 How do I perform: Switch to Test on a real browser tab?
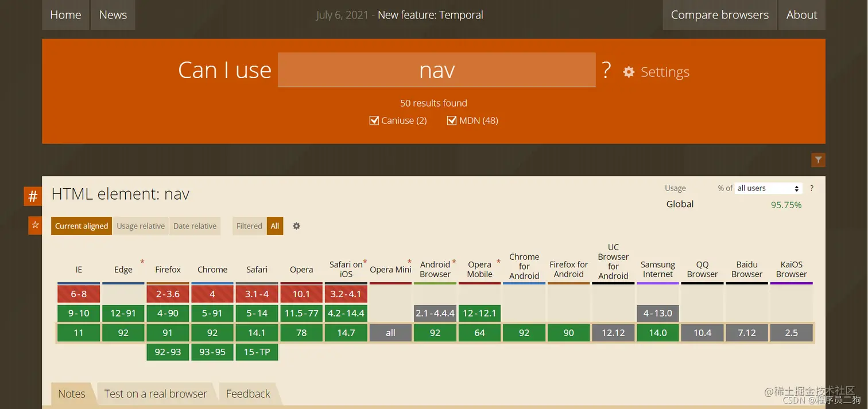(x=156, y=394)
